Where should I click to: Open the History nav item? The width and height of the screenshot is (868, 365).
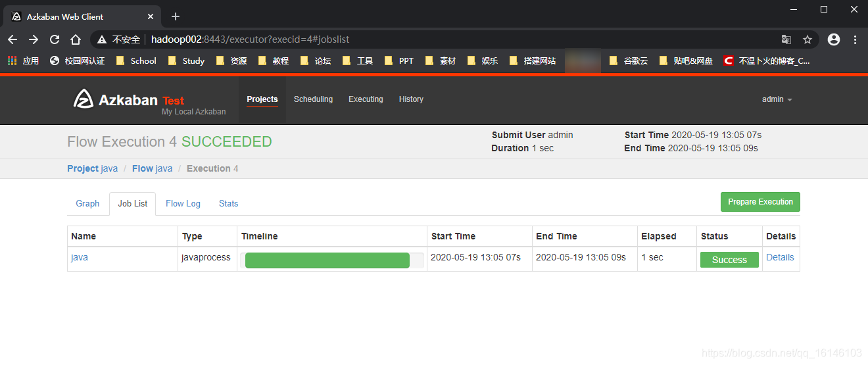411,99
